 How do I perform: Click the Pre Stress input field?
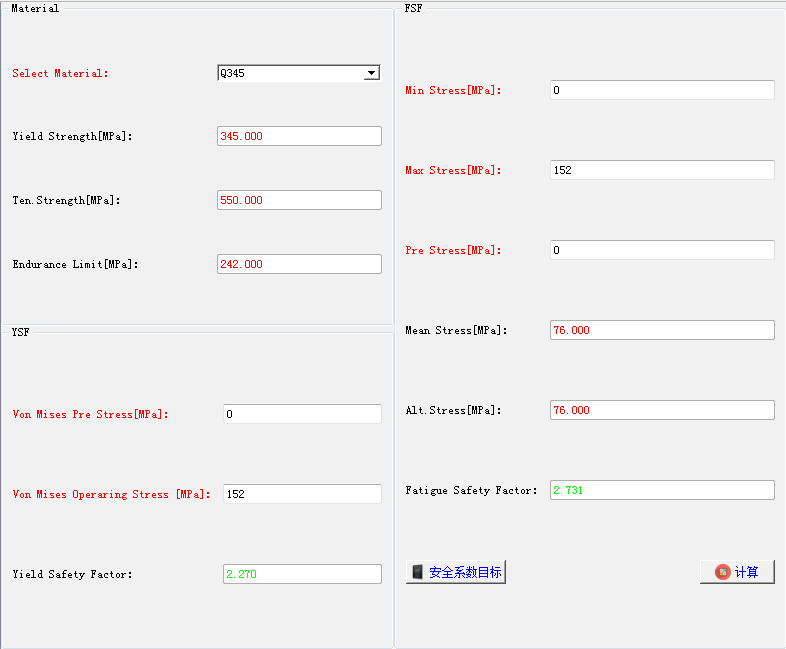[661, 250]
